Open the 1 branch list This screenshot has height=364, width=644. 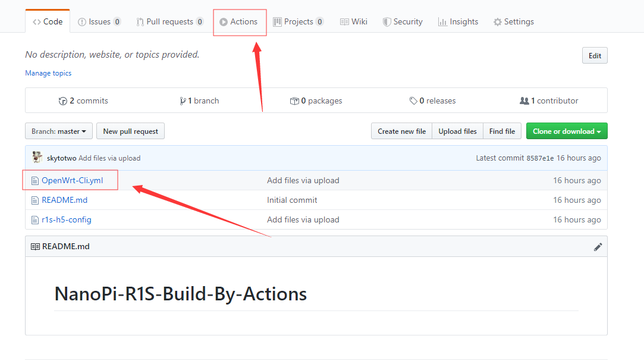tap(199, 101)
